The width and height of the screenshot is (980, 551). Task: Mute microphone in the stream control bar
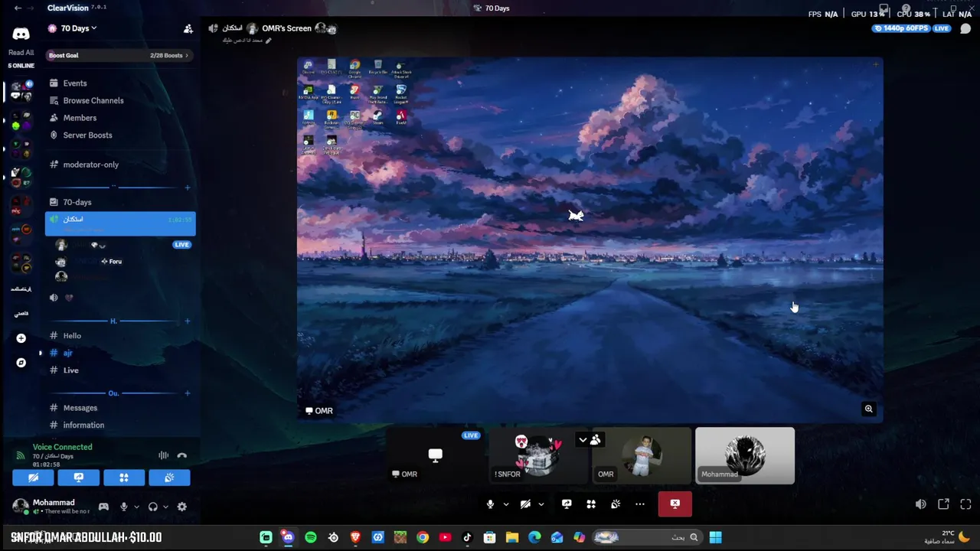491,504
